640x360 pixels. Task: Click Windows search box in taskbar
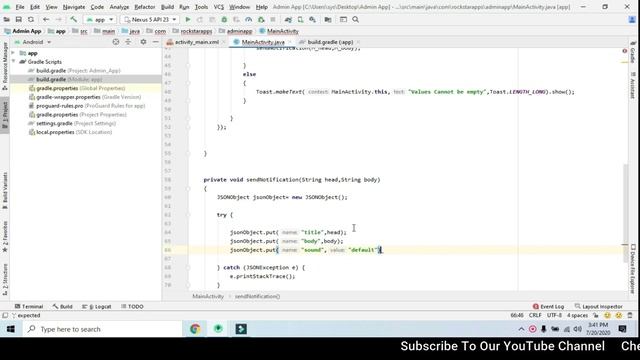[x=102, y=329]
